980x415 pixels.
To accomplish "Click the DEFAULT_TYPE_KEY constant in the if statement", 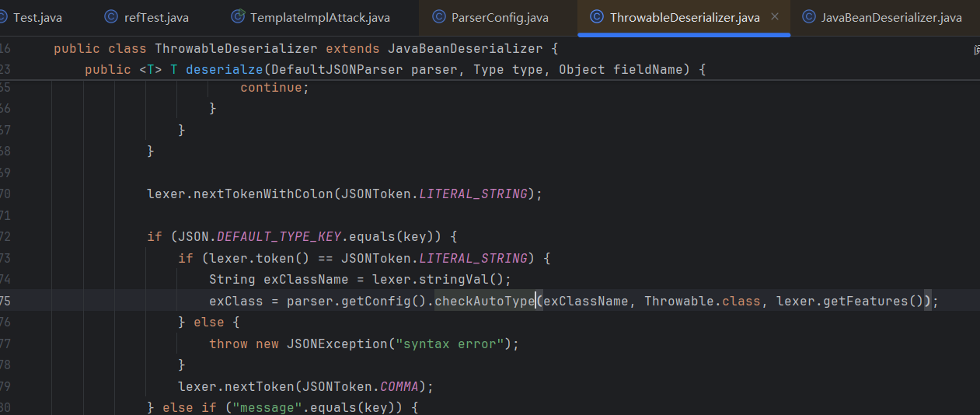I will click(278, 236).
